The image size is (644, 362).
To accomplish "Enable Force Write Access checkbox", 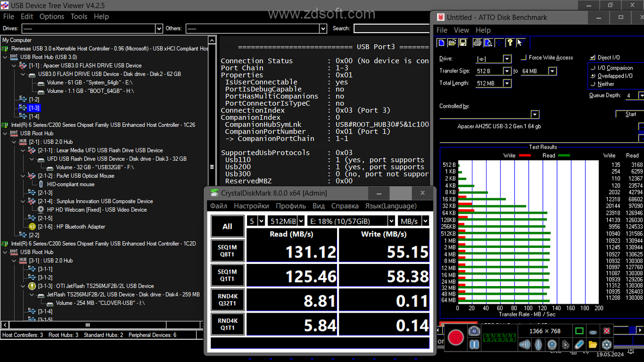I will 524,58.
